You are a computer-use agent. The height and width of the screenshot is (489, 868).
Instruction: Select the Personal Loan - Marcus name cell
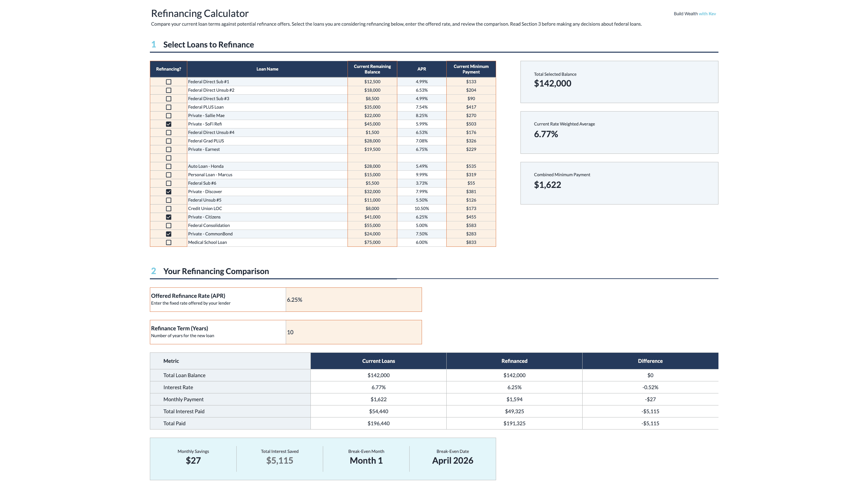coord(267,175)
